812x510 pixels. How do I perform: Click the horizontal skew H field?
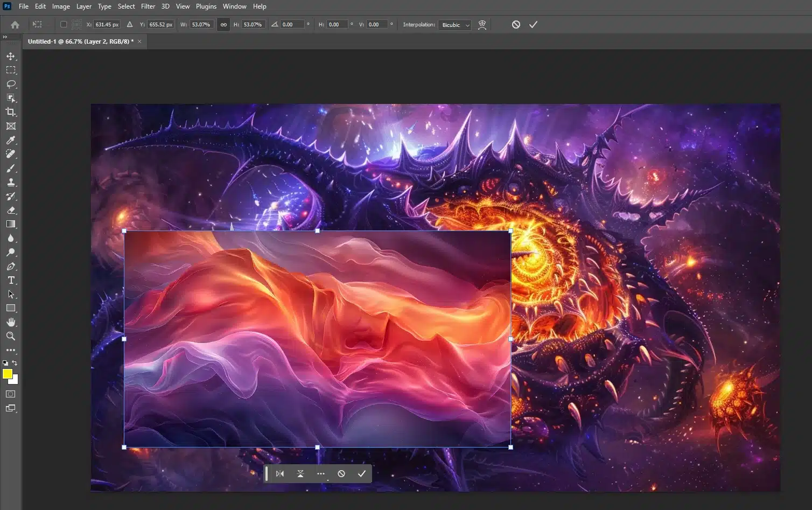(x=338, y=25)
